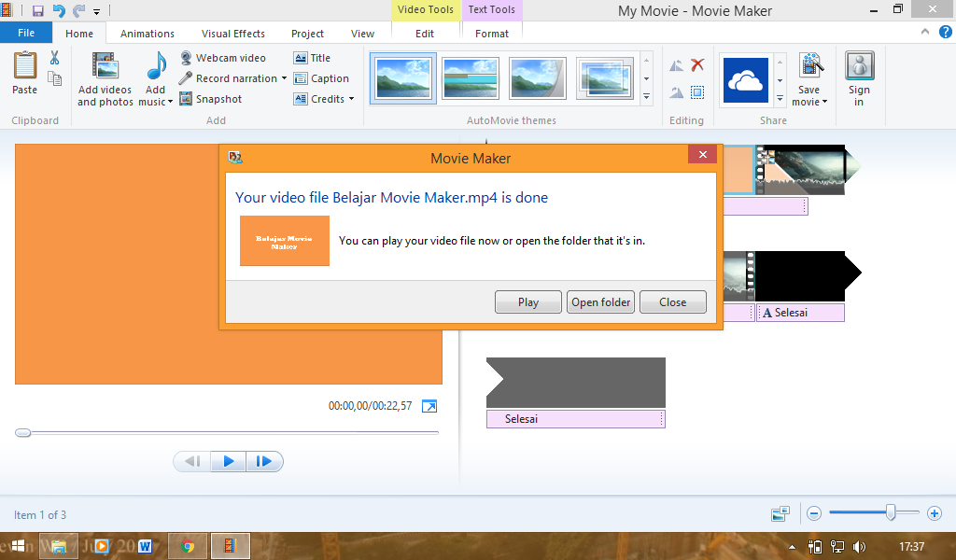Expand Credits dropdown arrow
The image size is (956, 560).
pos(351,99)
